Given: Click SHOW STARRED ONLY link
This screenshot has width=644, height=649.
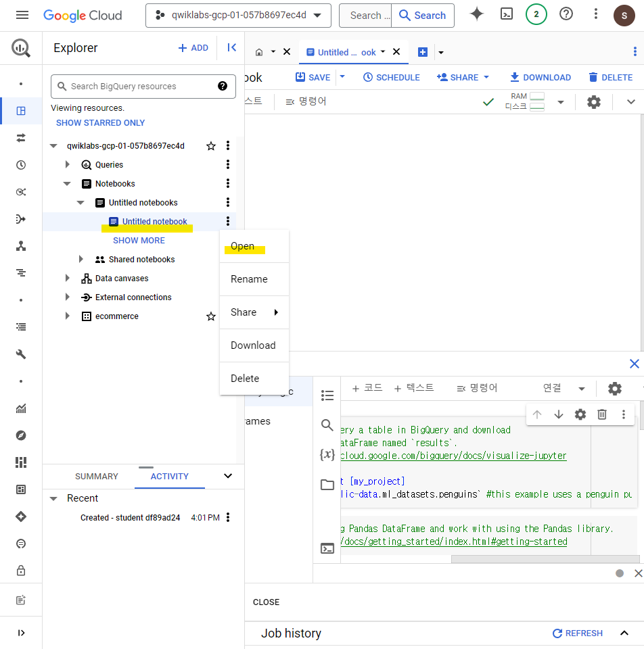Looking at the screenshot, I should pyautogui.click(x=101, y=123).
